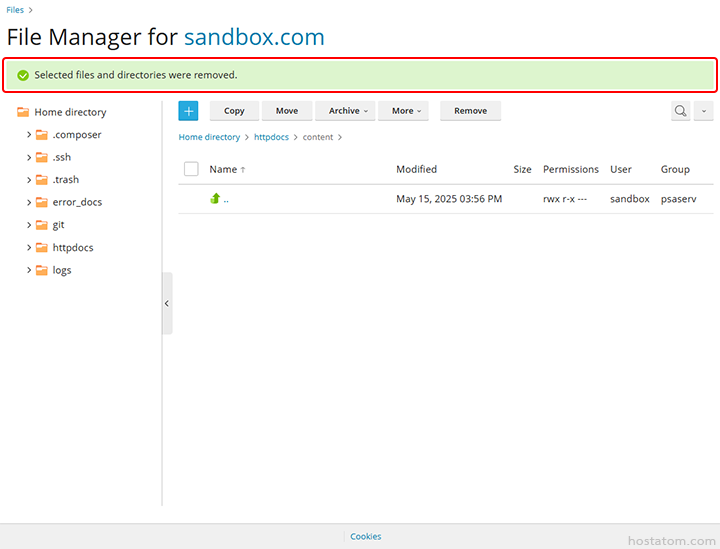Tick the select-all checkbox in header
The height and width of the screenshot is (549, 720).
[191, 169]
